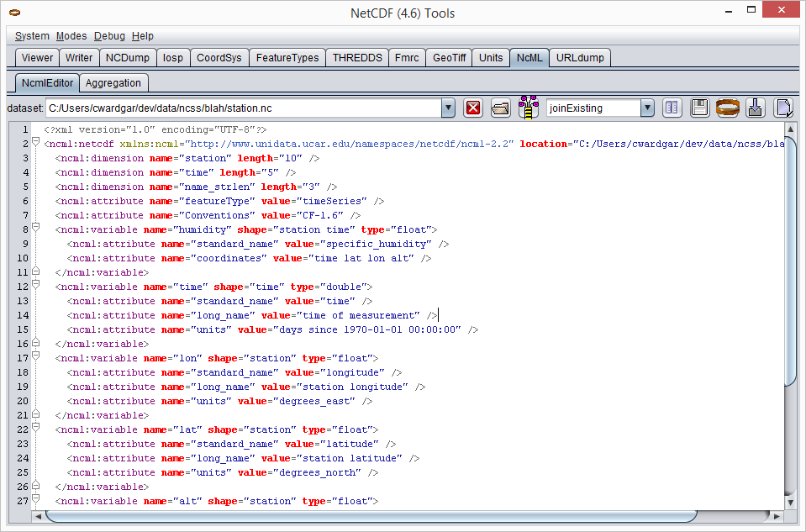Click the brown ring icon
The width and height of the screenshot is (806, 532).
click(727, 108)
